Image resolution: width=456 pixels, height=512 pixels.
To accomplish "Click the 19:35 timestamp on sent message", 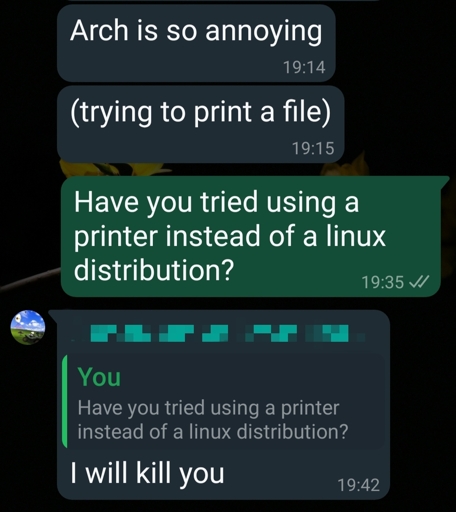I will coord(383,282).
